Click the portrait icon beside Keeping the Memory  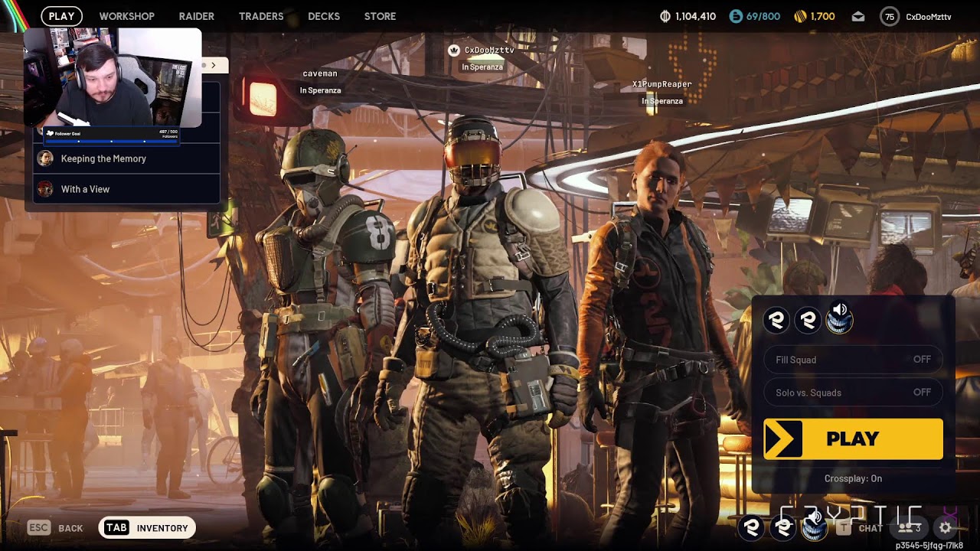point(45,158)
